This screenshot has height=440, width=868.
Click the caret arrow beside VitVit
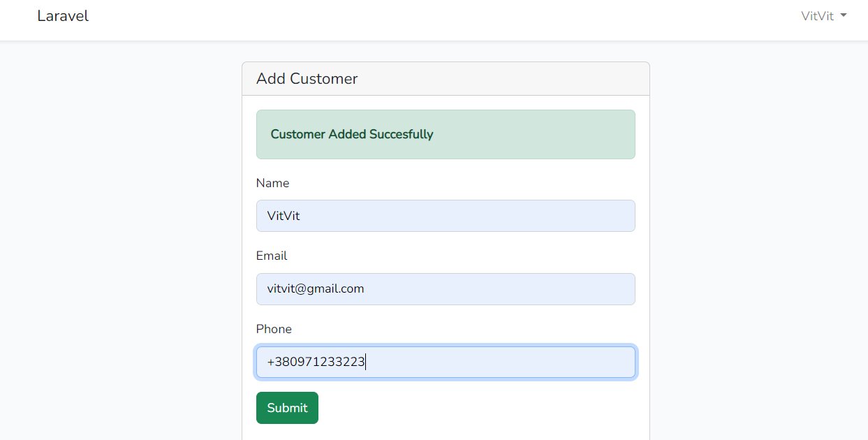(844, 15)
